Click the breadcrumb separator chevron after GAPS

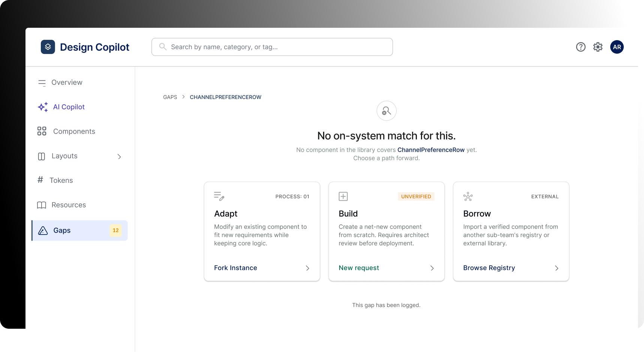(x=184, y=97)
